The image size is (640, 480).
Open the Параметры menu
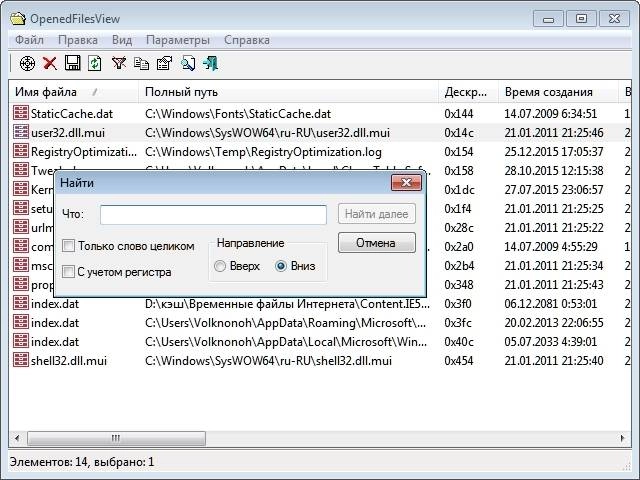[x=178, y=40]
